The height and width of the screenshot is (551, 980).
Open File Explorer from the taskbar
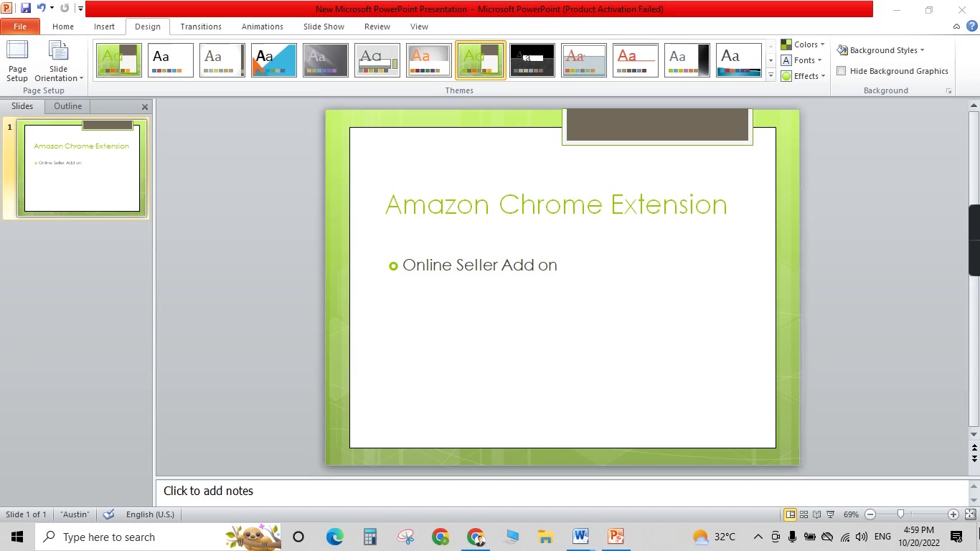pos(545,537)
